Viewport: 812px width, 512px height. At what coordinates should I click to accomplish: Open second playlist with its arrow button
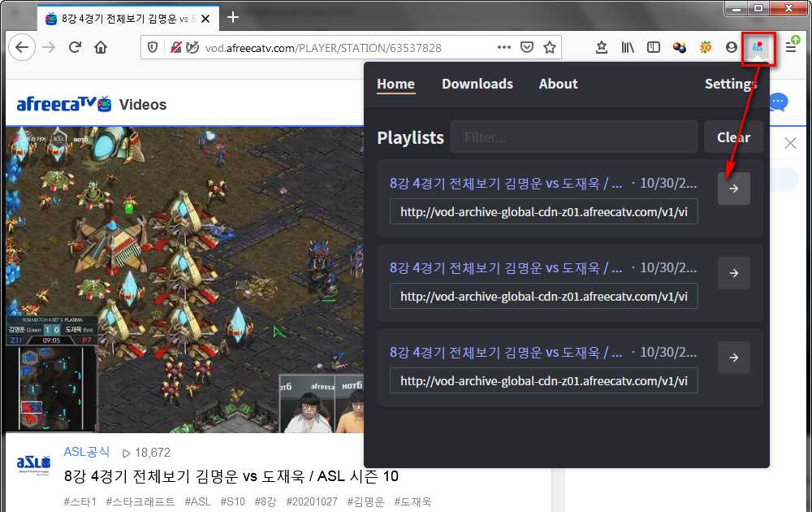coord(734,273)
